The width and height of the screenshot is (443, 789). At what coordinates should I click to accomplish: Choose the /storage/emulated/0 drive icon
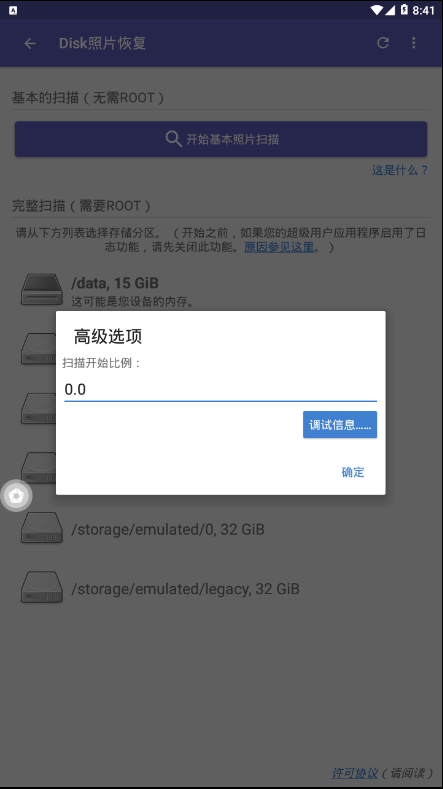pyautogui.click(x=42, y=528)
